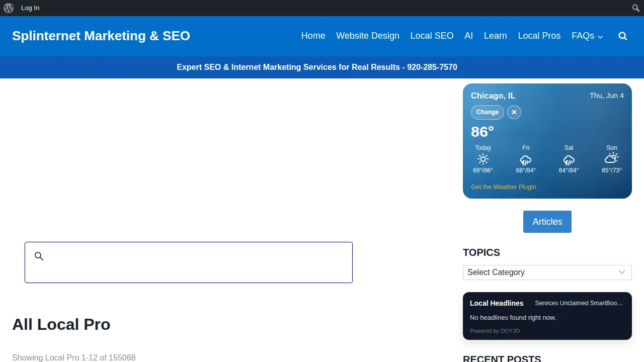The image size is (644, 362).
Task: Visit the Local Pros page
Action: tap(539, 36)
